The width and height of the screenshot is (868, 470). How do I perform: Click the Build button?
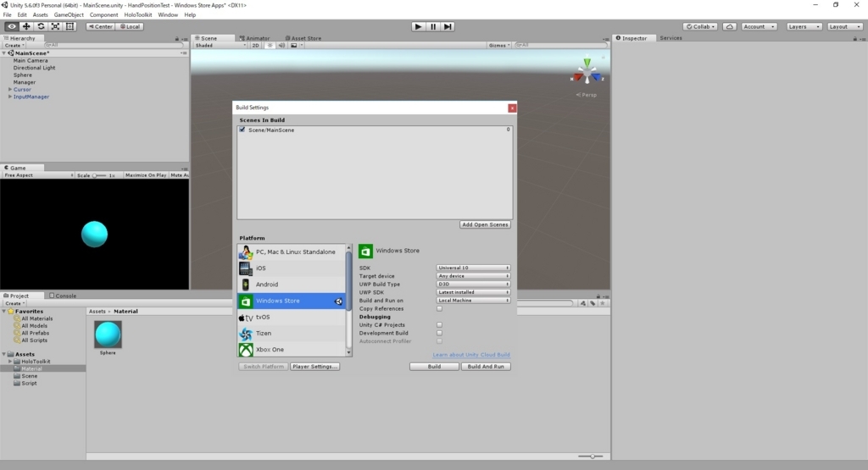(435, 367)
